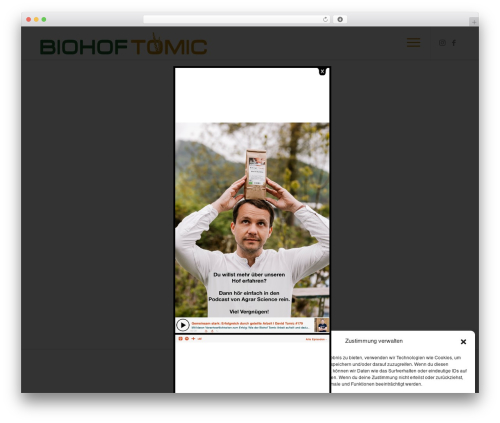Click the grid icon in the podcast player bar

coord(180,339)
